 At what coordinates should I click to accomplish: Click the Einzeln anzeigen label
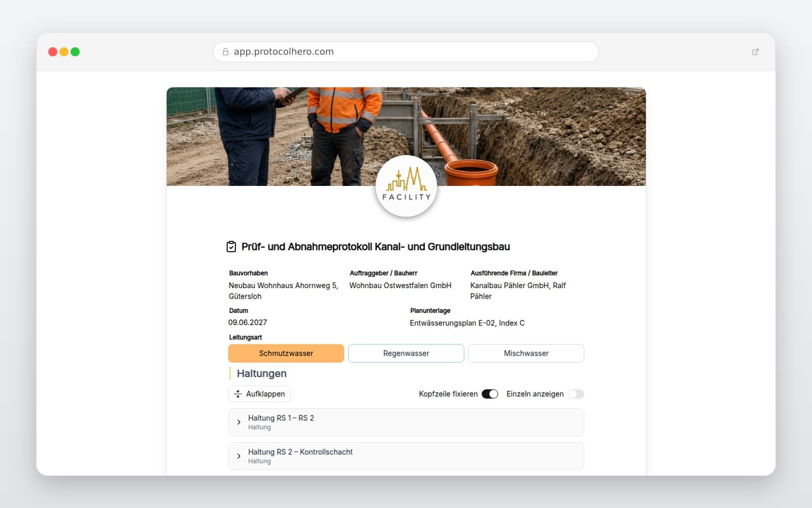[535, 394]
